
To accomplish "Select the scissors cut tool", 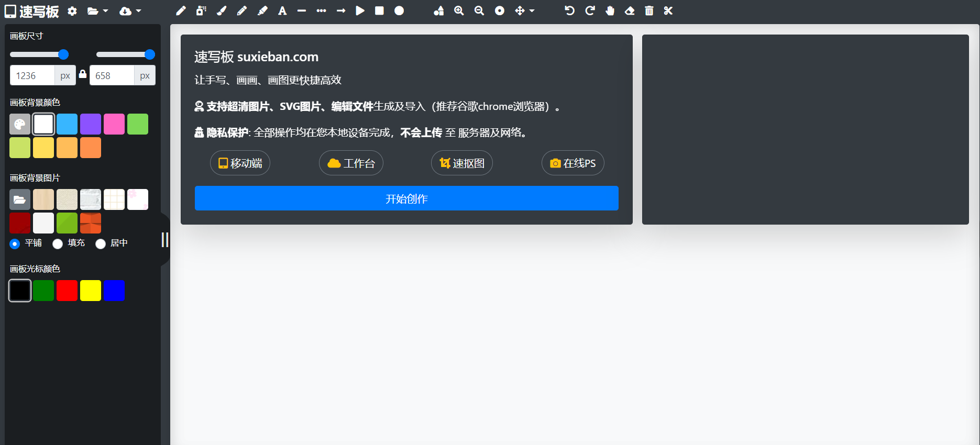I will pyautogui.click(x=668, y=11).
